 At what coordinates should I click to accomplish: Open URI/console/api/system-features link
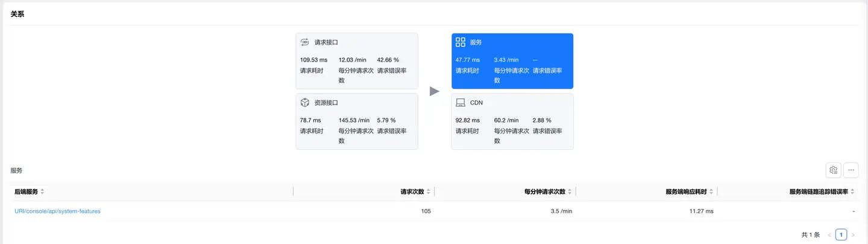[x=57, y=211]
